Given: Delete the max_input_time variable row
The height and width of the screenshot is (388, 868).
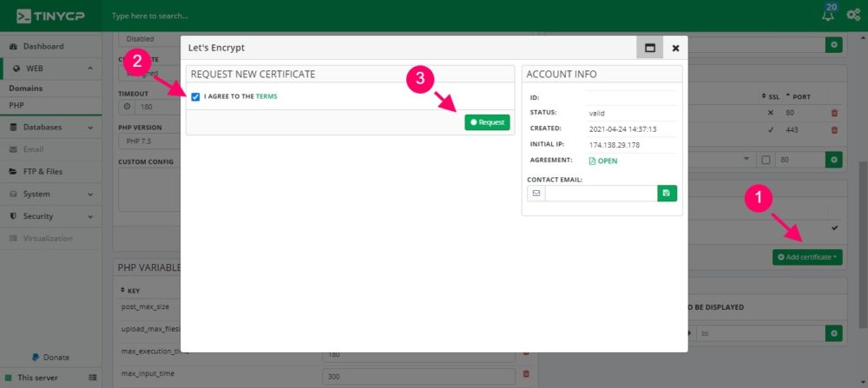Looking at the screenshot, I should (x=526, y=374).
